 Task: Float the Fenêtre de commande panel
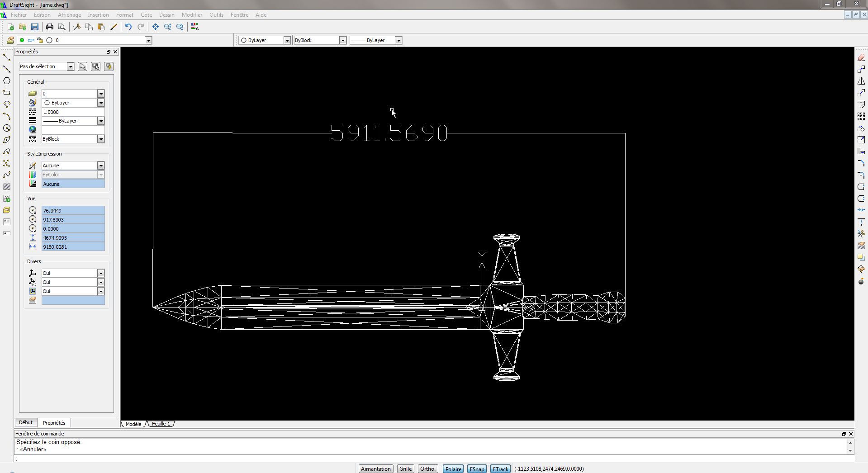(844, 434)
